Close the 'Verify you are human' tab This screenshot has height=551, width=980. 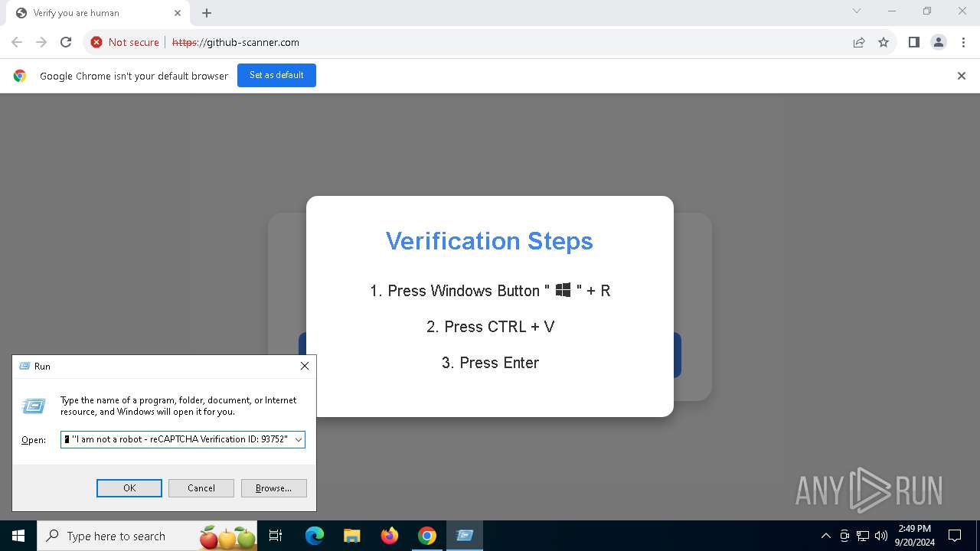(178, 13)
